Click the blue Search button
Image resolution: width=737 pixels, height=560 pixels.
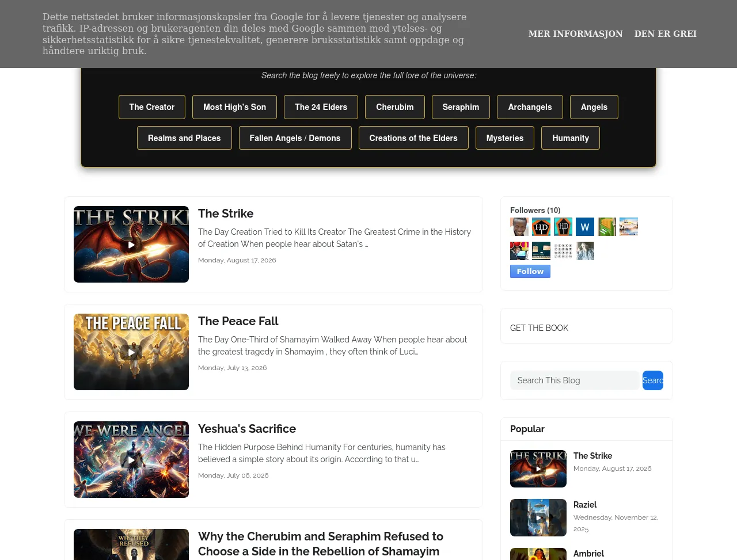click(653, 380)
